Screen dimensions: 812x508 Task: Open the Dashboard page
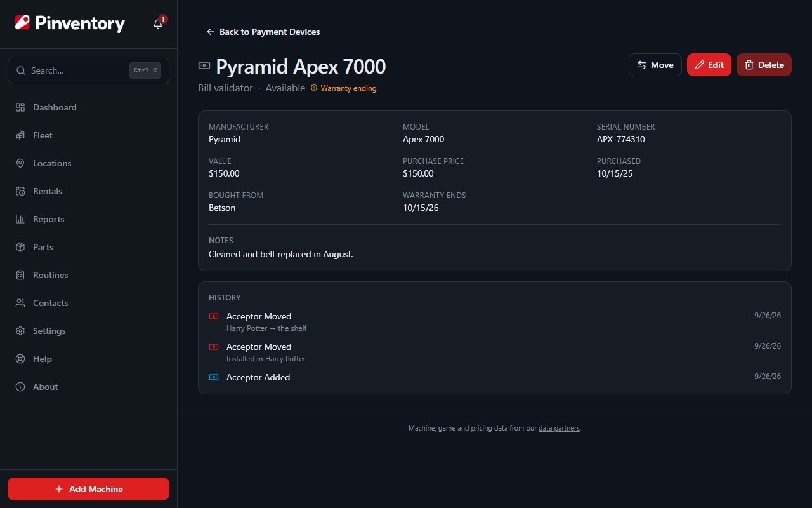tap(88, 107)
